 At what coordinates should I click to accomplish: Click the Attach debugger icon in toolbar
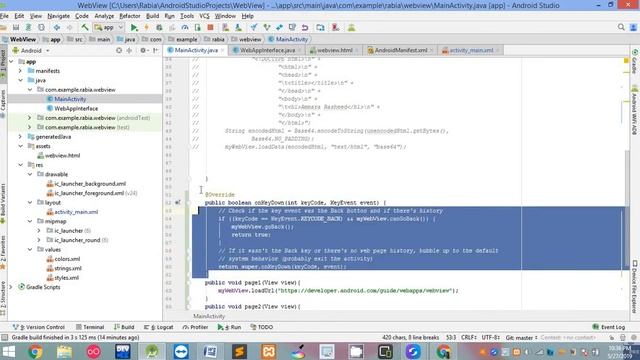198,27
